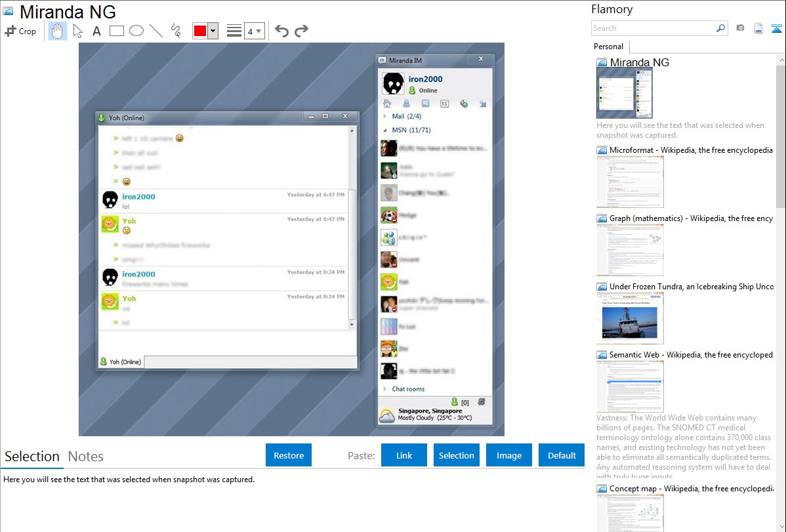
Task: Click the Singapore weather cloud icon
Action: point(386,415)
